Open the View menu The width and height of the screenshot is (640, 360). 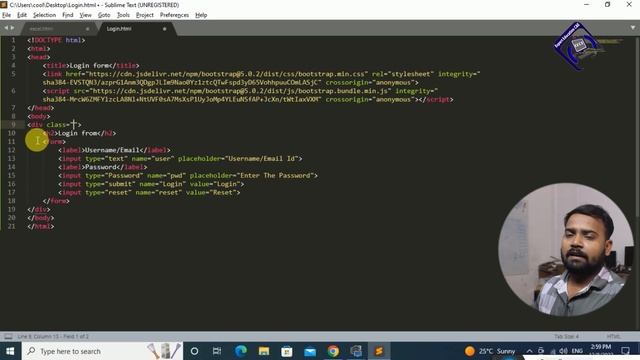click(85, 15)
